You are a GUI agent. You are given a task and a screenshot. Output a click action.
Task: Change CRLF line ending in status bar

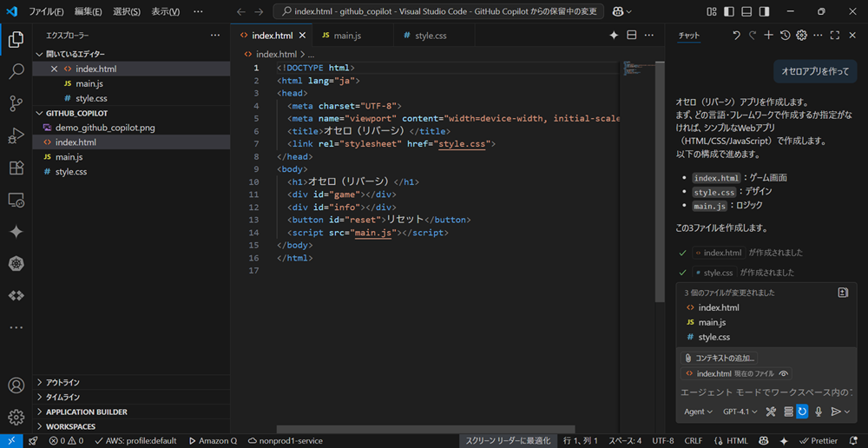pyautogui.click(x=693, y=441)
